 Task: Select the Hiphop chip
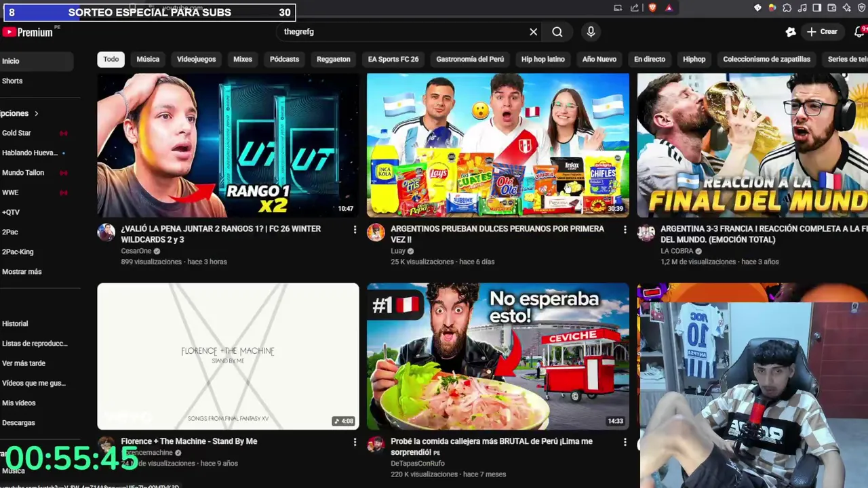pyautogui.click(x=694, y=59)
